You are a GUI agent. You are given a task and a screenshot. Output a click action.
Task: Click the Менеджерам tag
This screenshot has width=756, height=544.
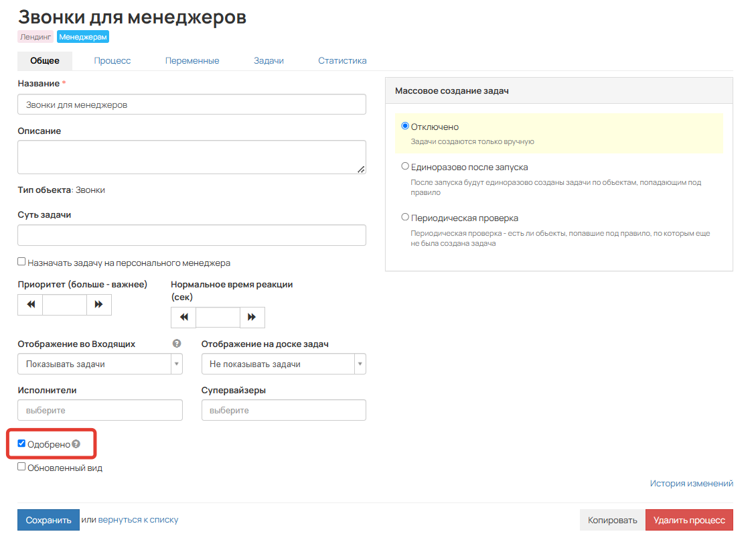(x=82, y=36)
